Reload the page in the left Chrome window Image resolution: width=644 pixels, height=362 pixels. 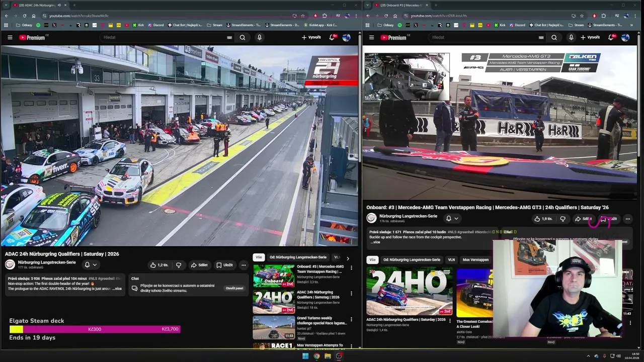coord(24,16)
